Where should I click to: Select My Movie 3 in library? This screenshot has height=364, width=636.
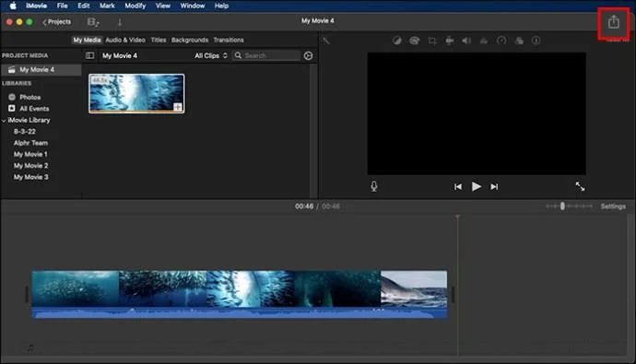(30, 177)
